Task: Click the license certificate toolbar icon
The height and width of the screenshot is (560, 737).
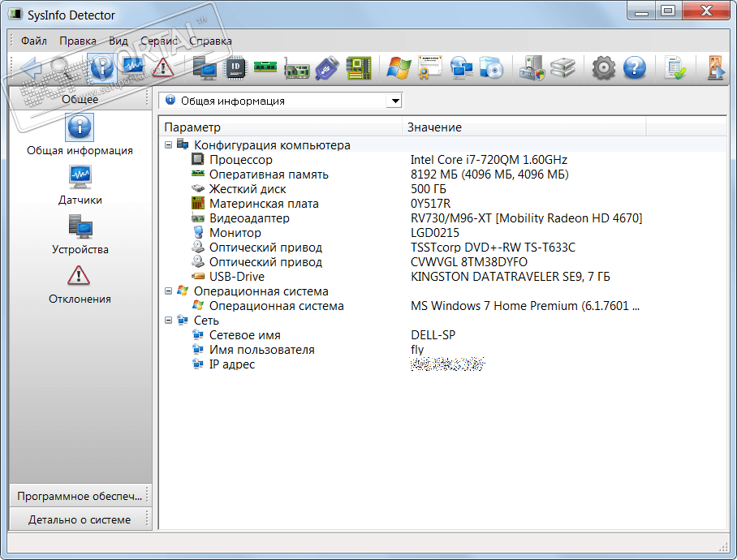Action: point(429,68)
